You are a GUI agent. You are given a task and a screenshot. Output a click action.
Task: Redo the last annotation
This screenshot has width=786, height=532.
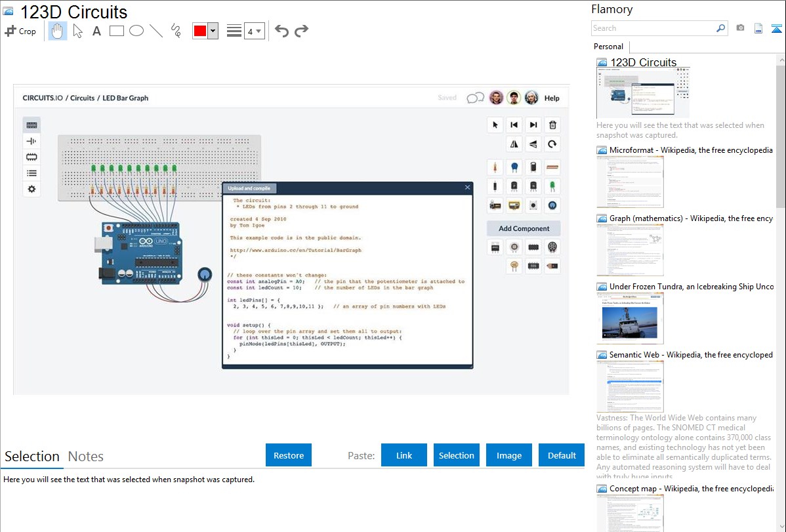[x=301, y=31]
